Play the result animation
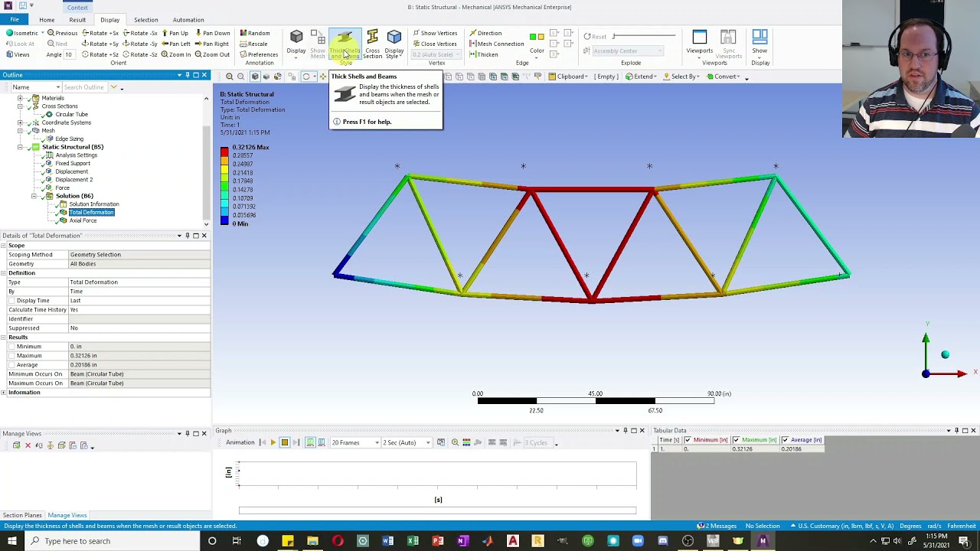Image resolution: width=980 pixels, height=551 pixels. pyautogui.click(x=273, y=443)
